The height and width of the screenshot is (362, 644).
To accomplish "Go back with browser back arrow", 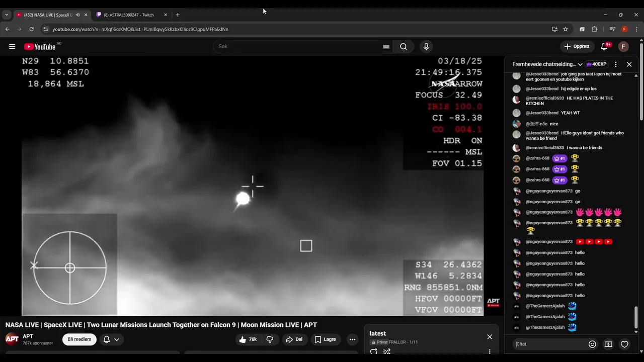I will pyautogui.click(x=8, y=29).
